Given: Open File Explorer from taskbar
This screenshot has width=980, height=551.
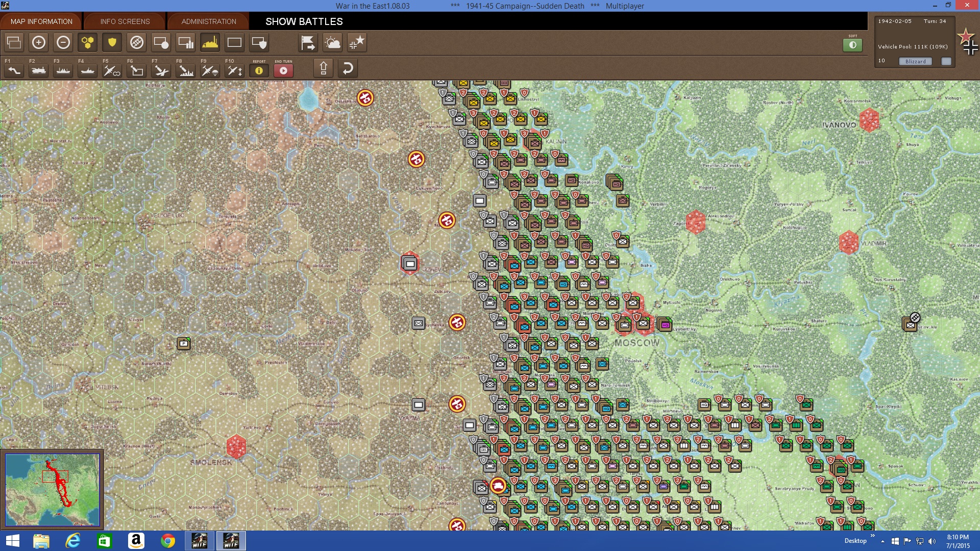Looking at the screenshot, I should (41, 541).
